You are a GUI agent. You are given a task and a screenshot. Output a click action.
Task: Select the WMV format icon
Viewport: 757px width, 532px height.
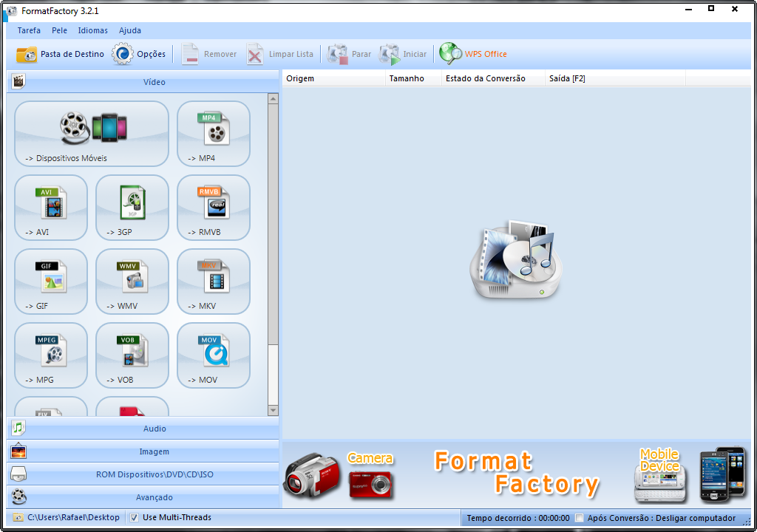pos(132,282)
